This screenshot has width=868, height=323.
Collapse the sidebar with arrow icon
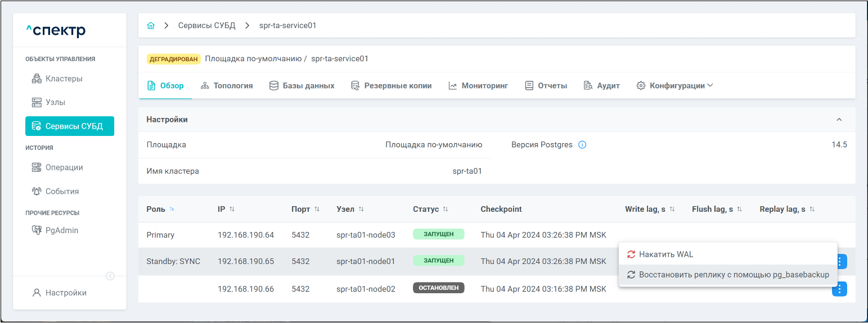[110, 276]
